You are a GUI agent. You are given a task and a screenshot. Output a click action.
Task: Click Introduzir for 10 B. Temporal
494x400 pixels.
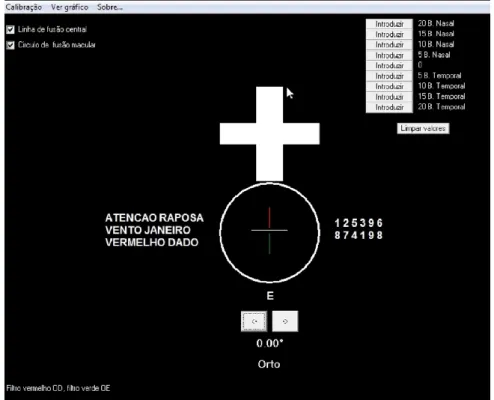(389, 86)
